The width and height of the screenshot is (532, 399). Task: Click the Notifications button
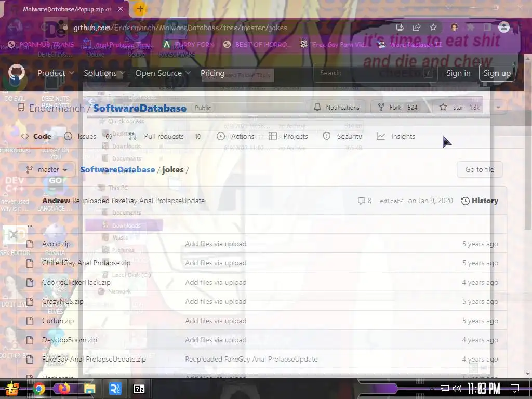pos(337,107)
